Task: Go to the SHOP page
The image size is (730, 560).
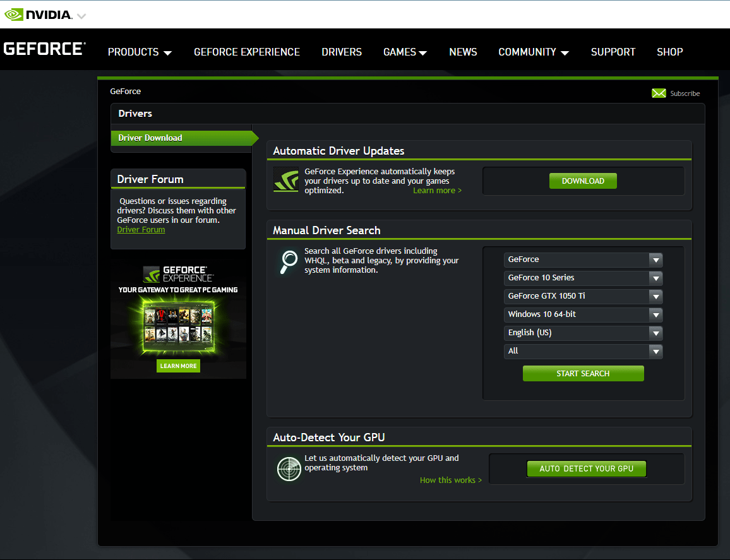Action: point(669,52)
